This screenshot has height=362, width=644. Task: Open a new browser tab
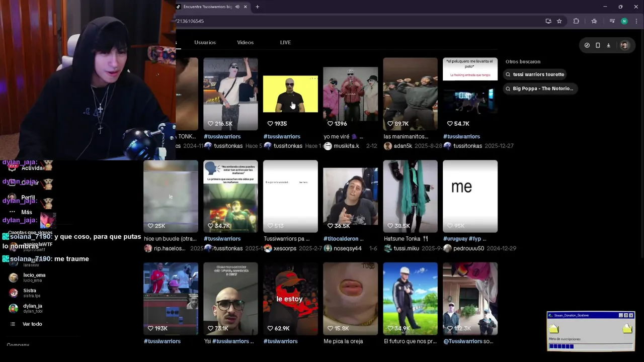(x=257, y=7)
